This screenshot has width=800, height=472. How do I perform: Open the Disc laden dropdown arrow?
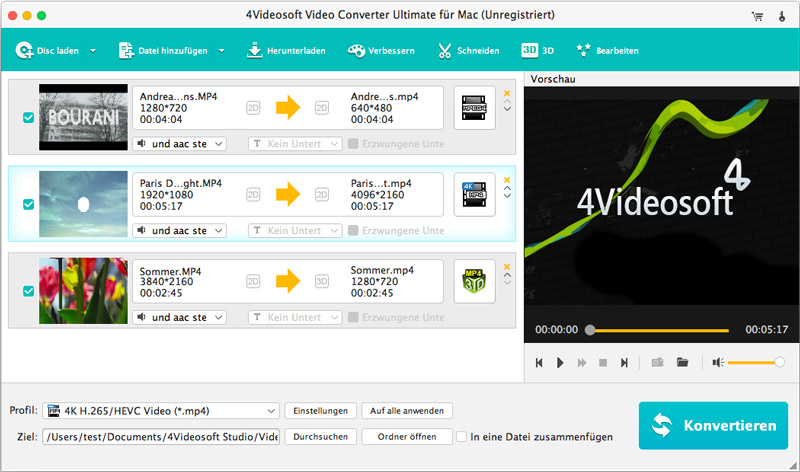(93, 50)
